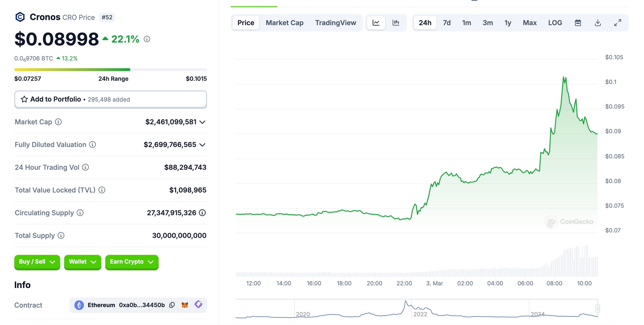Select the 1y time range
The image size is (644, 325).
click(x=508, y=23)
